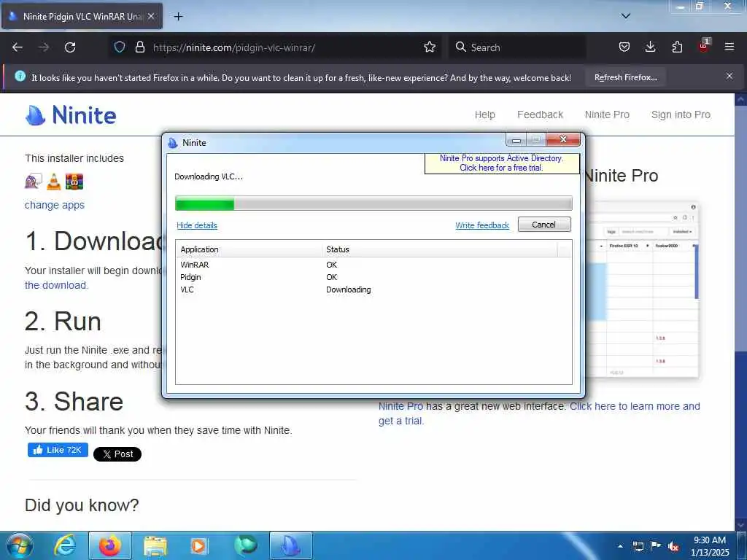Select the Pidgin row in the install list
Image resolution: width=747 pixels, height=560 pixels.
[373, 277]
